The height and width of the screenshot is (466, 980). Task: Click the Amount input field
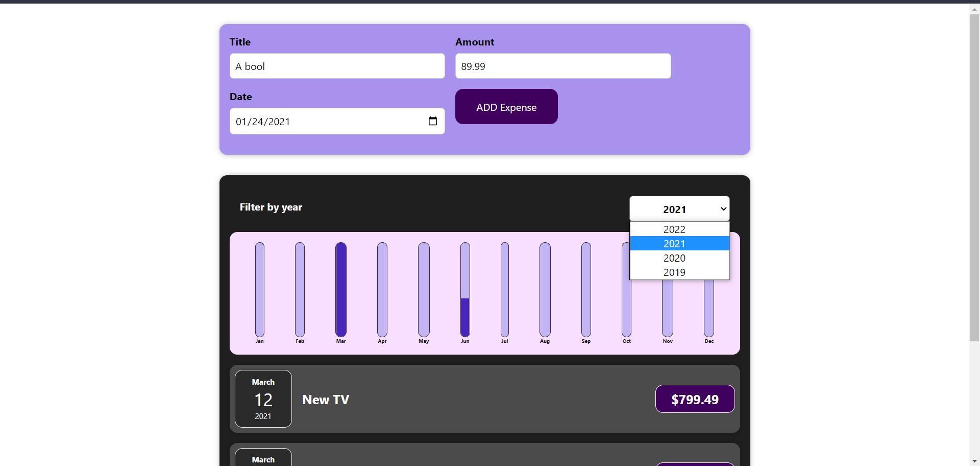[562, 66]
